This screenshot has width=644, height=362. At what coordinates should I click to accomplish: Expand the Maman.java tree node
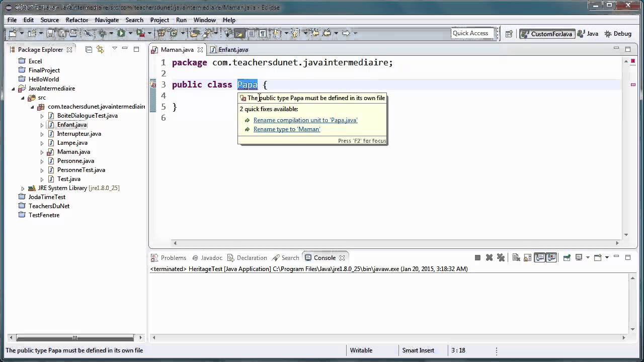[x=42, y=152]
